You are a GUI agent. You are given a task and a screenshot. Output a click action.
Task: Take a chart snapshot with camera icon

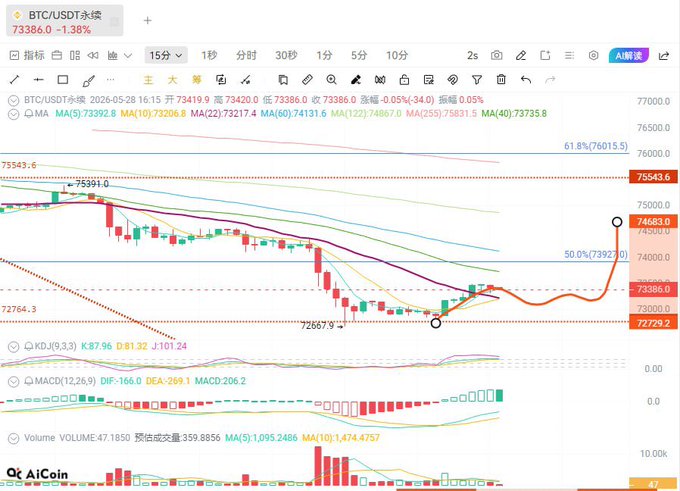(x=497, y=56)
